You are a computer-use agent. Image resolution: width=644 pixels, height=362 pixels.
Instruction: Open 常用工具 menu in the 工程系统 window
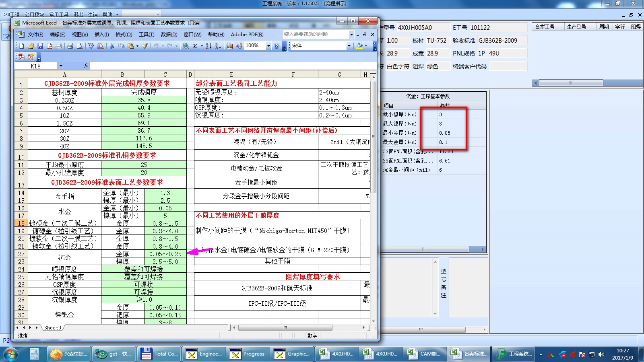(x=59, y=14)
